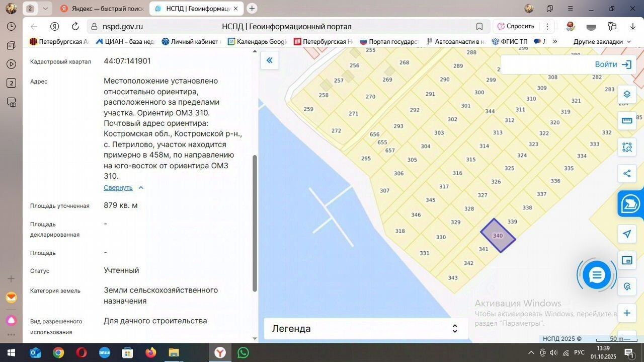Zoom in with the plus button
This screenshot has width=644, height=362.
pyautogui.click(x=627, y=313)
